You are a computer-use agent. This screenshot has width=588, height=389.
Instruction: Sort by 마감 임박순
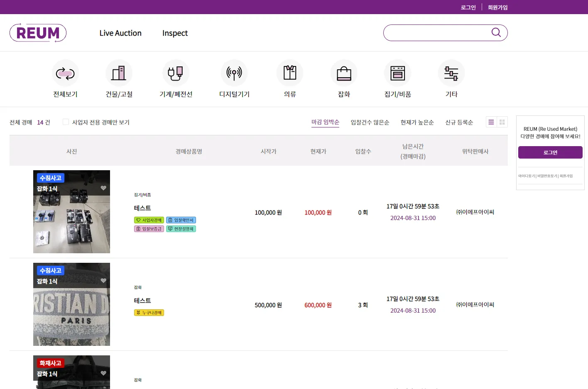(x=326, y=122)
